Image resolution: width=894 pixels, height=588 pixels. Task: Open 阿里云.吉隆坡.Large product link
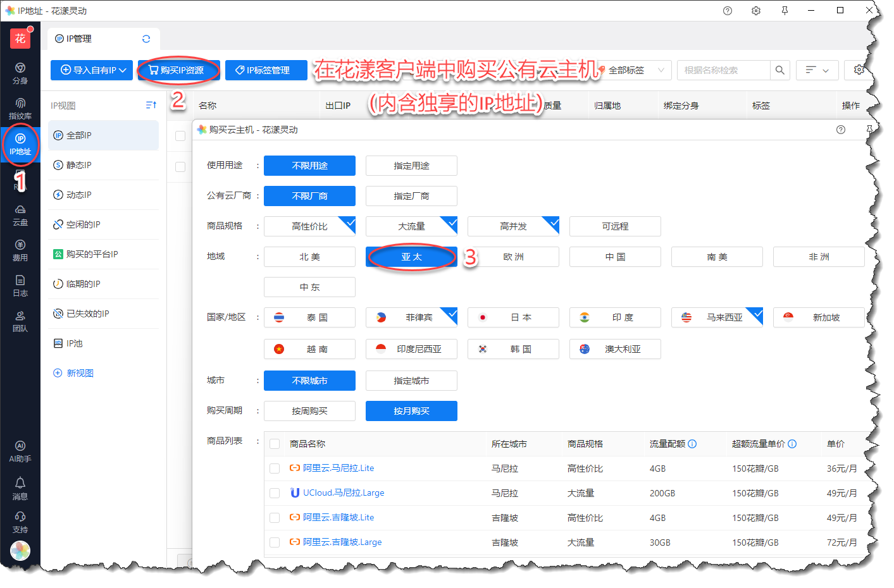pyautogui.click(x=342, y=542)
